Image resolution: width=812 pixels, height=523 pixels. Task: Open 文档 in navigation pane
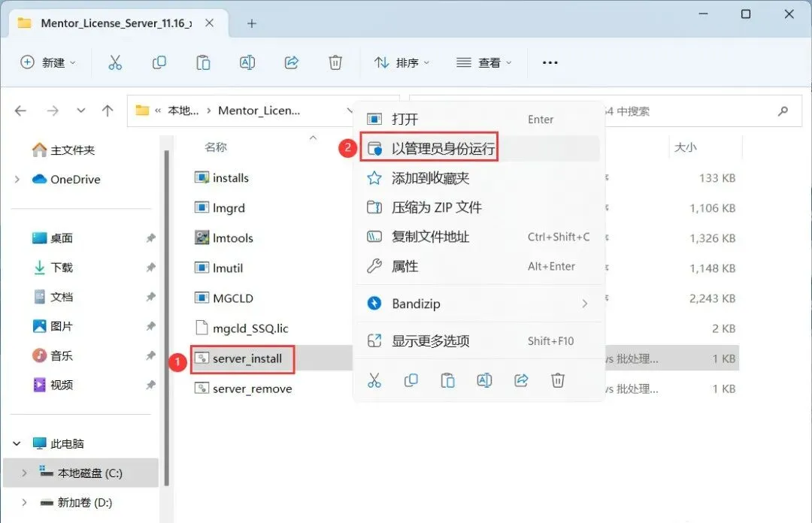click(x=53, y=297)
